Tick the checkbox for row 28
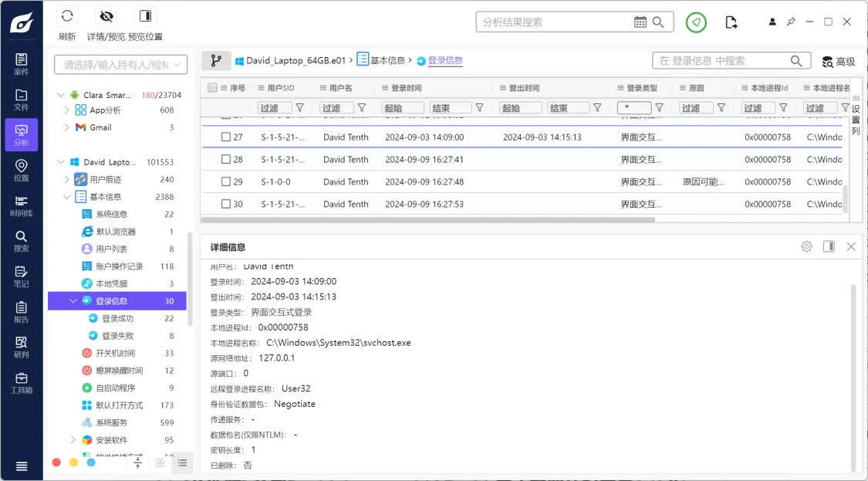Screen dimensions: 868x481 [x=226, y=159]
